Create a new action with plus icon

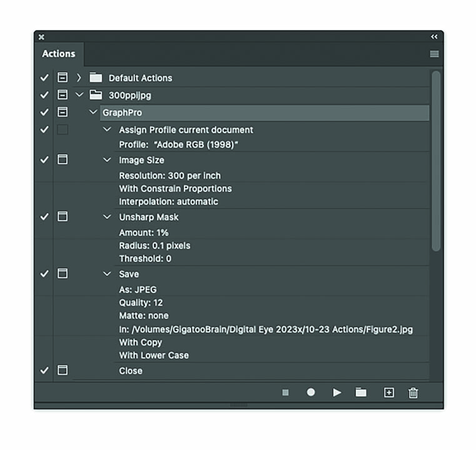tap(388, 392)
